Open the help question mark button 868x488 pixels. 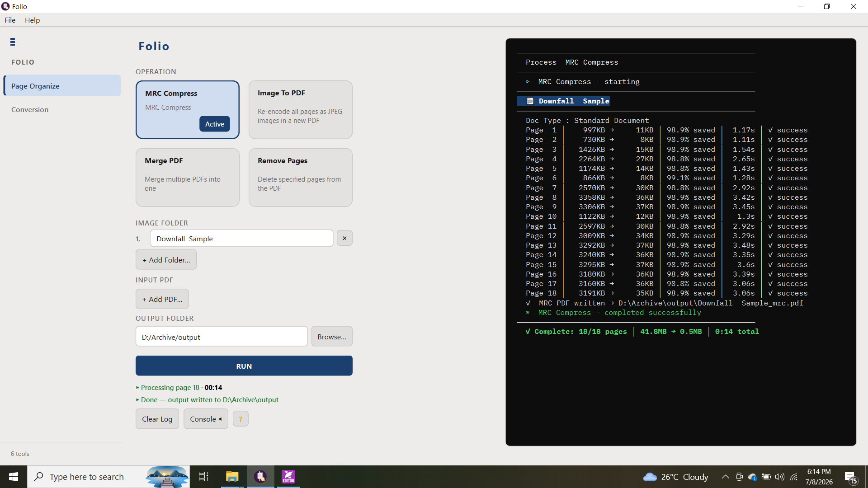coord(241,419)
